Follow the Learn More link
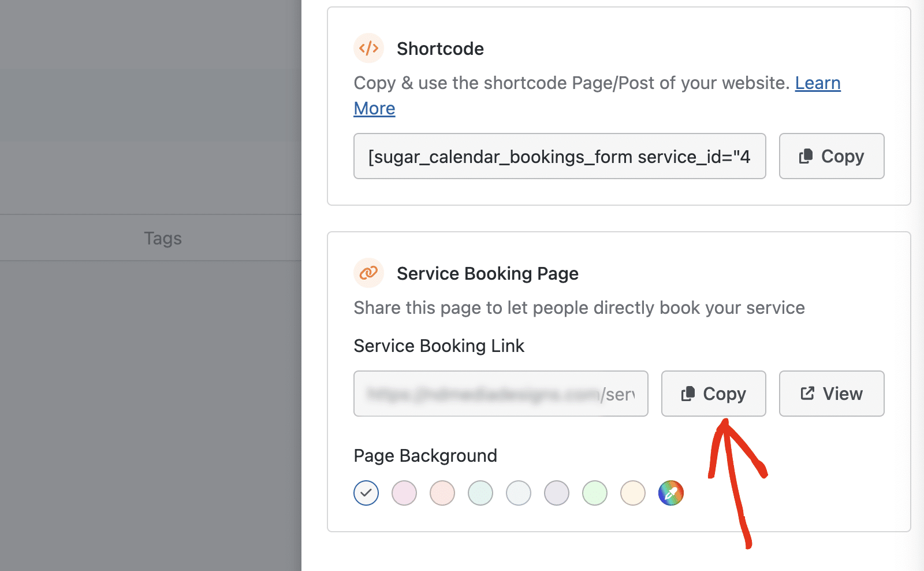 (x=818, y=83)
